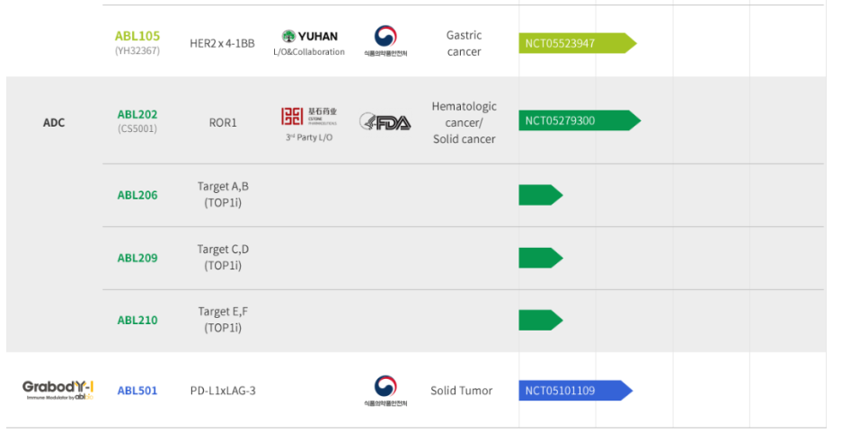Click the Grabody-I platform logo
Image resolution: width=868 pixels, height=432 pixels.
coord(58,390)
